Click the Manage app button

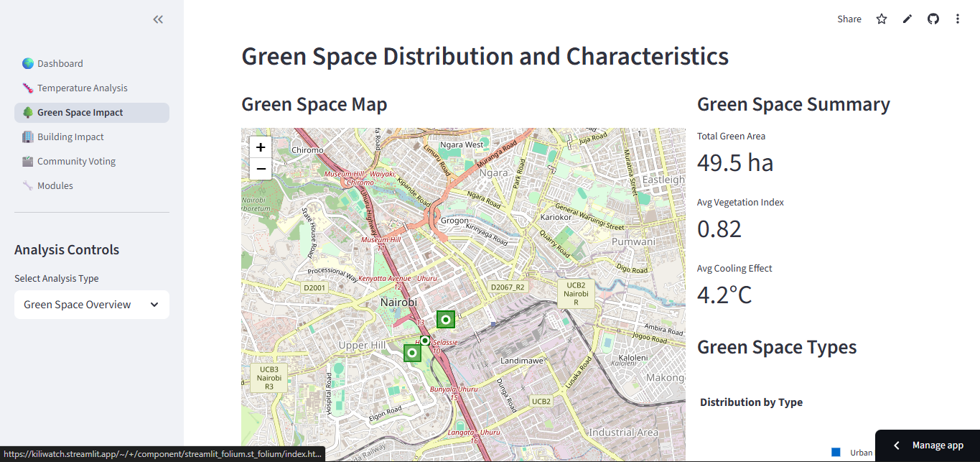[x=928, y=445]
